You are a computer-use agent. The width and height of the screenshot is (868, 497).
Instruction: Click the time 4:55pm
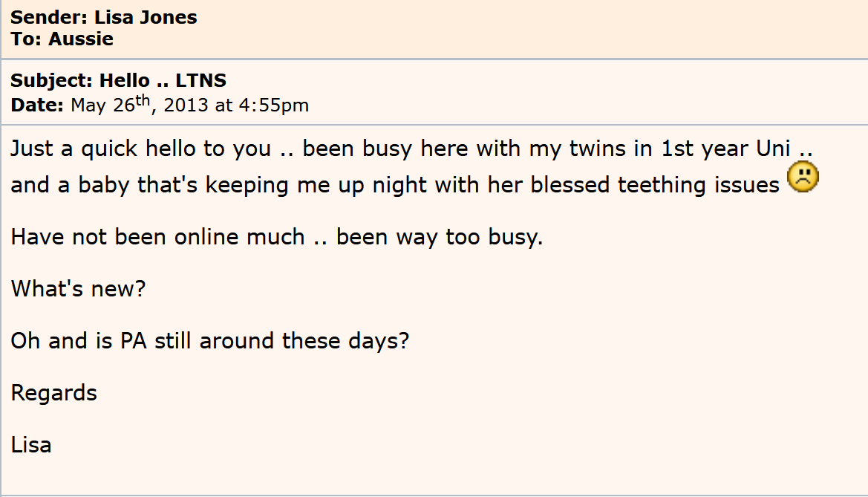273,105
